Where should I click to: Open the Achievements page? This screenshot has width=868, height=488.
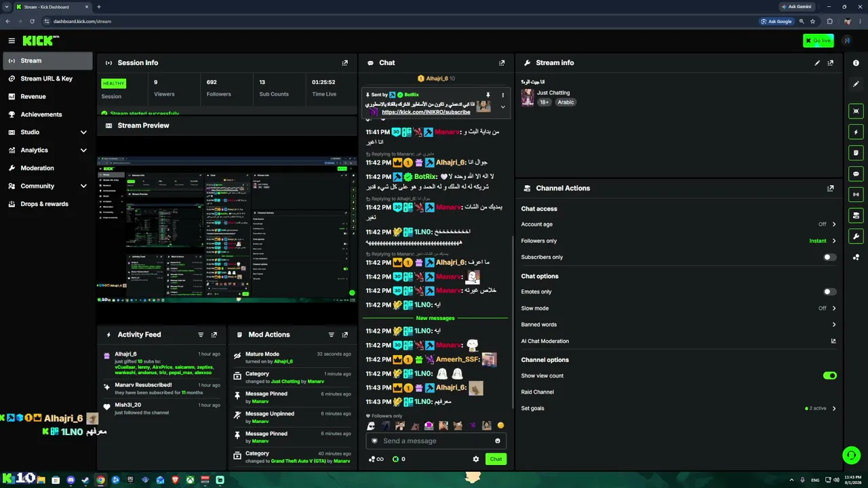pos(47,115)
